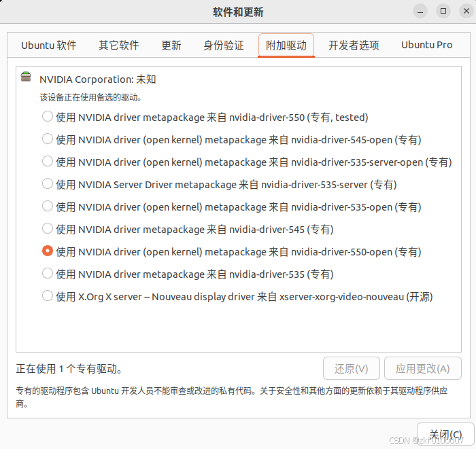The image size is (476, 449).
Task: Click the status text 正在使用 1 个专有驱动。
Action: (69, 369)
